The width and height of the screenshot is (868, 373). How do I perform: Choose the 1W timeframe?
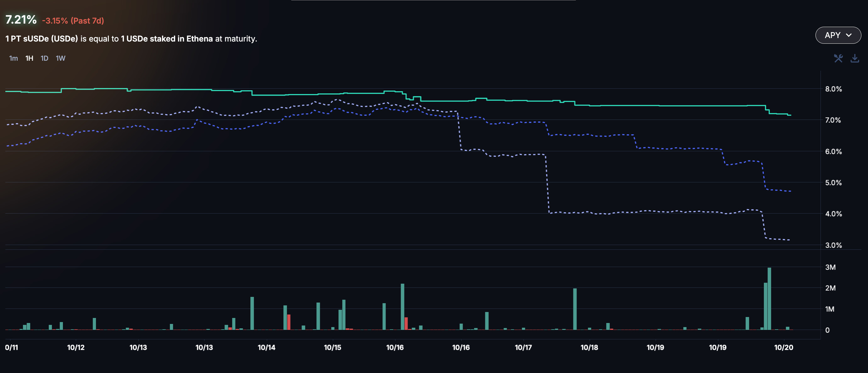(x=61, y=58)
